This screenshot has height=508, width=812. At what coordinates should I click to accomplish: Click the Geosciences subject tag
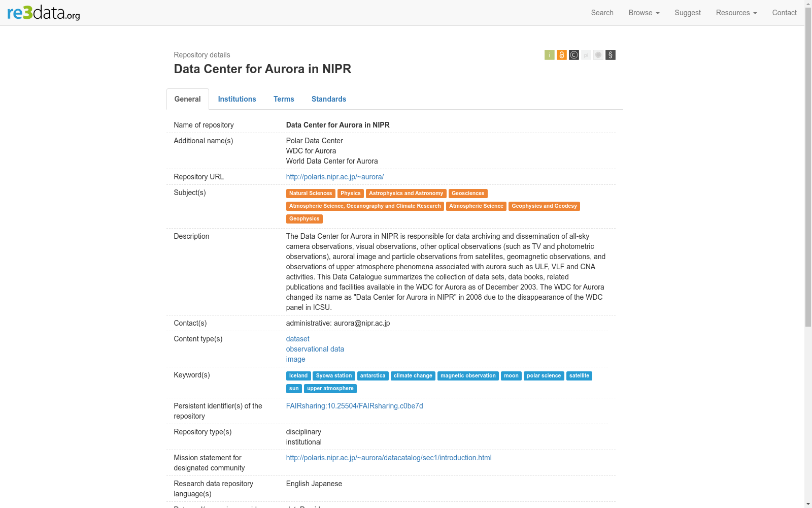pyautogui.click(x=468, y=194)
